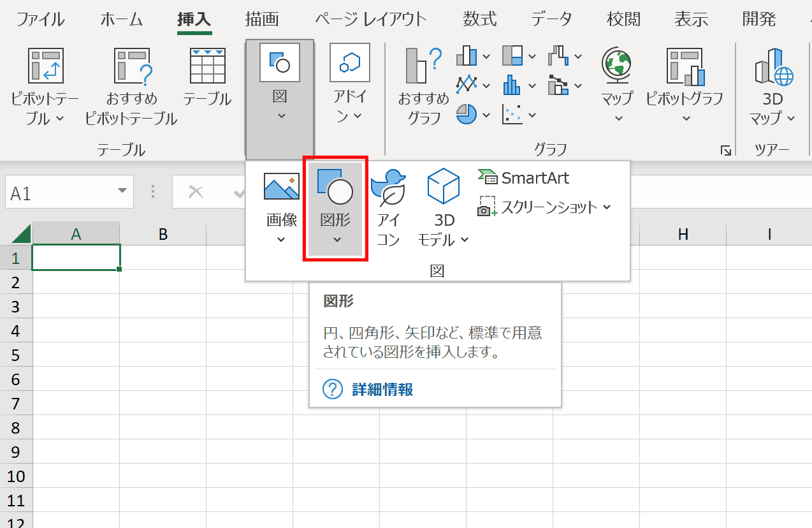Viewport: 812px width, 528px height.
Task: Cancel formula entry with the X button
Action: point(196,192)
